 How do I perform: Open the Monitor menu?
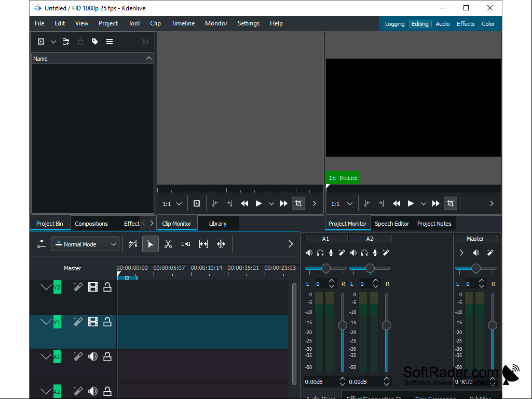click(216, 23)
